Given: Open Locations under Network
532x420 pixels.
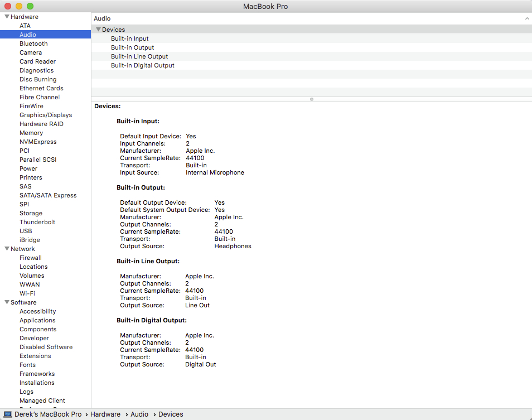Looking at the screenshot, I should (x=33, y=267).
